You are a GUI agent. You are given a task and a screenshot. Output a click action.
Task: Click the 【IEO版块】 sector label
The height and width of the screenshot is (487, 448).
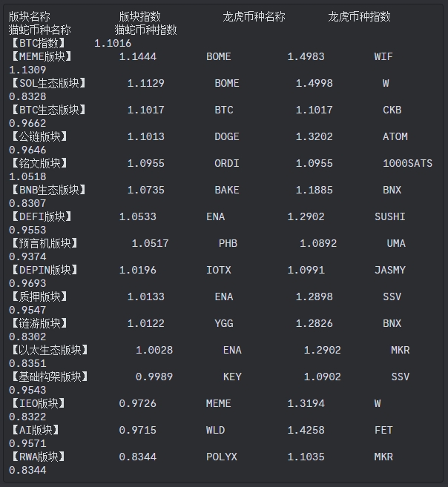click(x=38, y=404)
